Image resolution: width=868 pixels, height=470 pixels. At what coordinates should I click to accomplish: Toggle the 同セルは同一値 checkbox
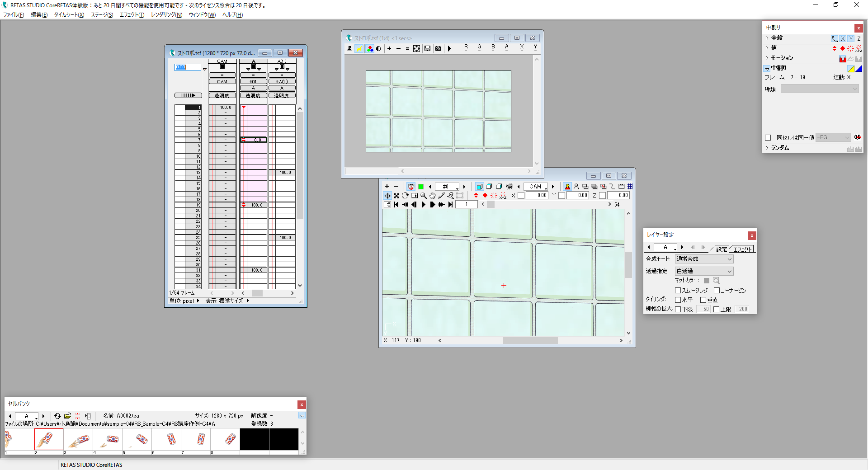click(768, 138)
